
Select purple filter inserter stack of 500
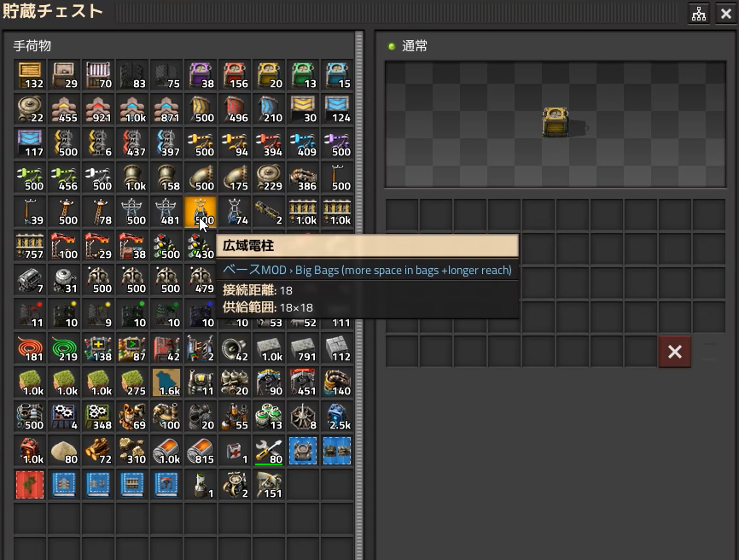(x=337, y=143)
